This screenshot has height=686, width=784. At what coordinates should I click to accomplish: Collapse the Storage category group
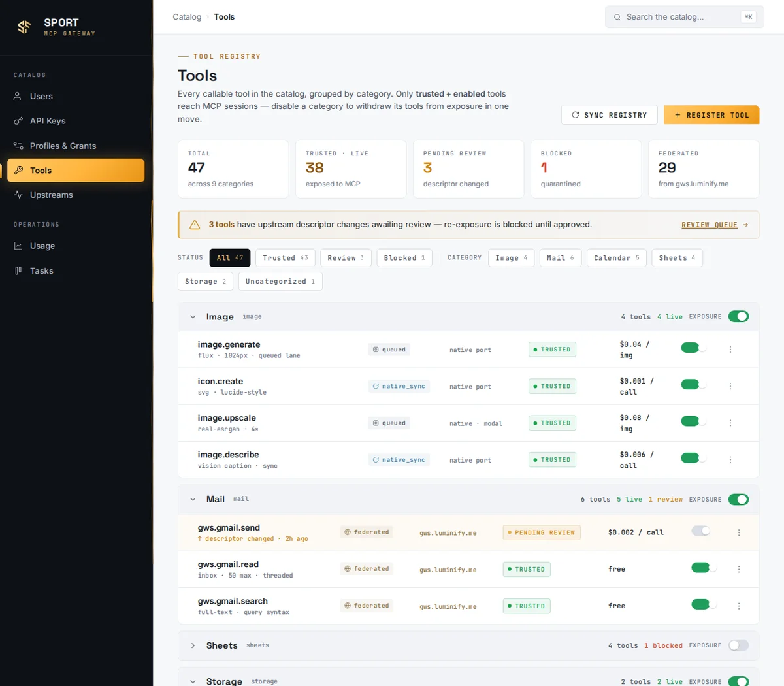click(x=193, y=681)
